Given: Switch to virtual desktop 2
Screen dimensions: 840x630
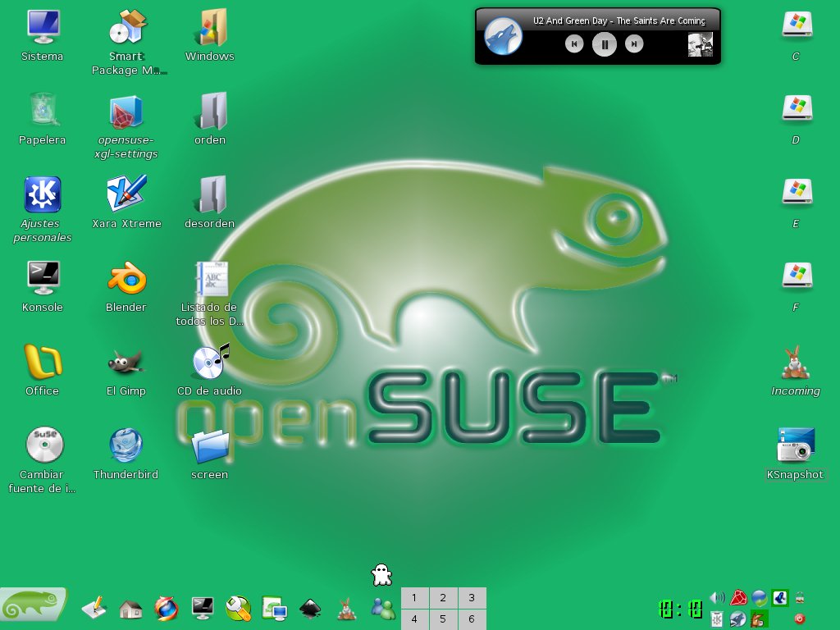Looking at the screenshot, I should pos(443,597).
